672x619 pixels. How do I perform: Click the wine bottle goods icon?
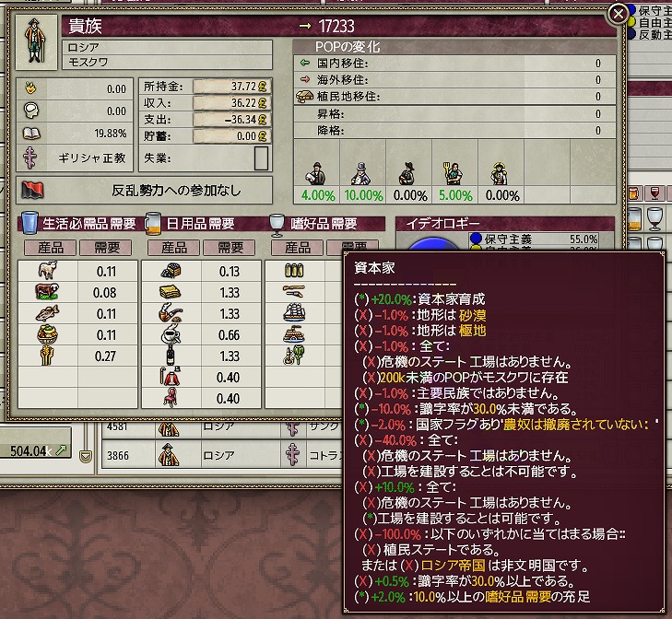(171, 356)
